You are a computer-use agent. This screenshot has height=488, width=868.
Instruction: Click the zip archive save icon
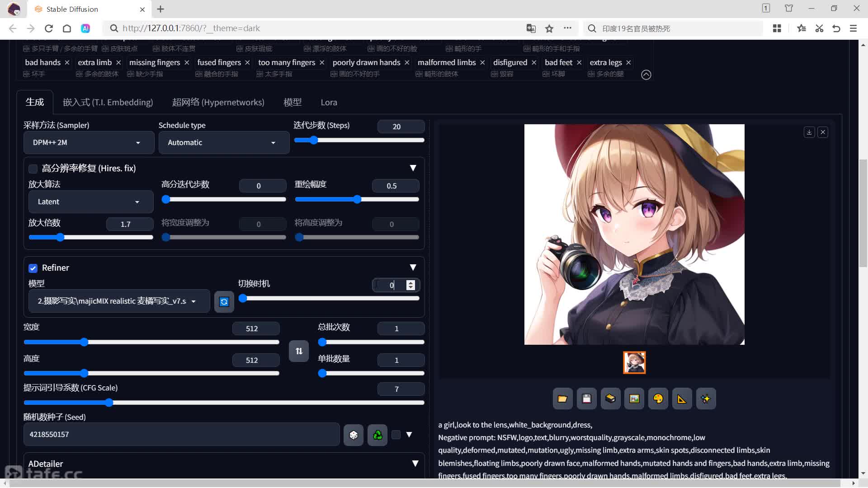(x=610, y=399)
